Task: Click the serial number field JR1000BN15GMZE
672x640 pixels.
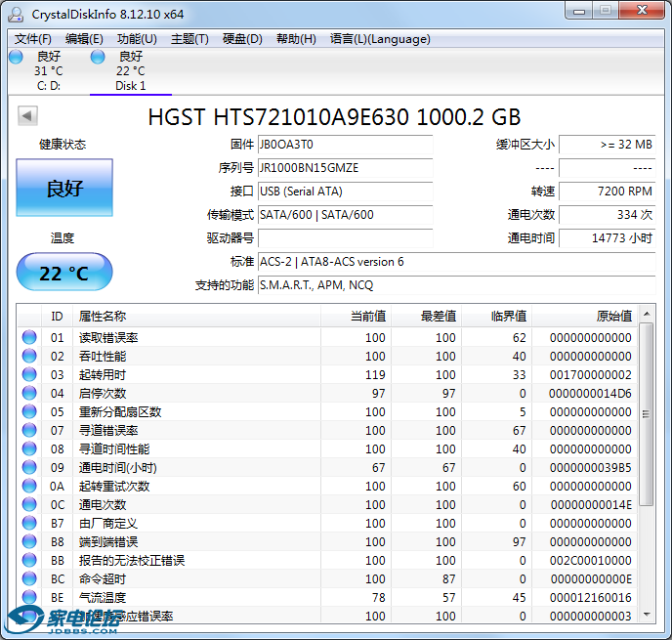Action: (x=346, y=168)
